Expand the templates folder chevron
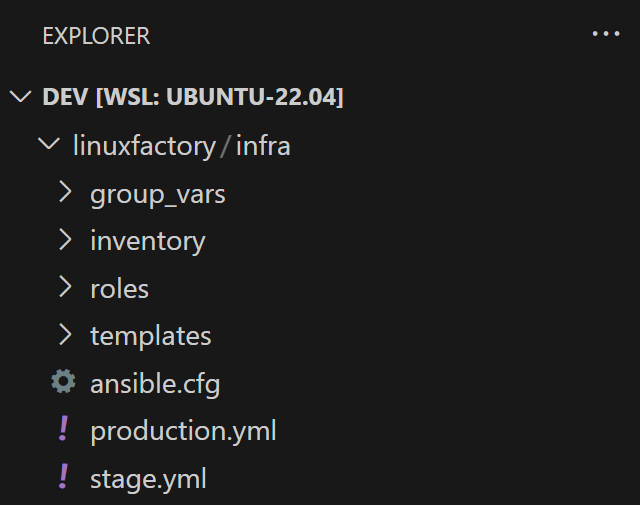This screenshot has width=640, height=505. coord(66,335)
